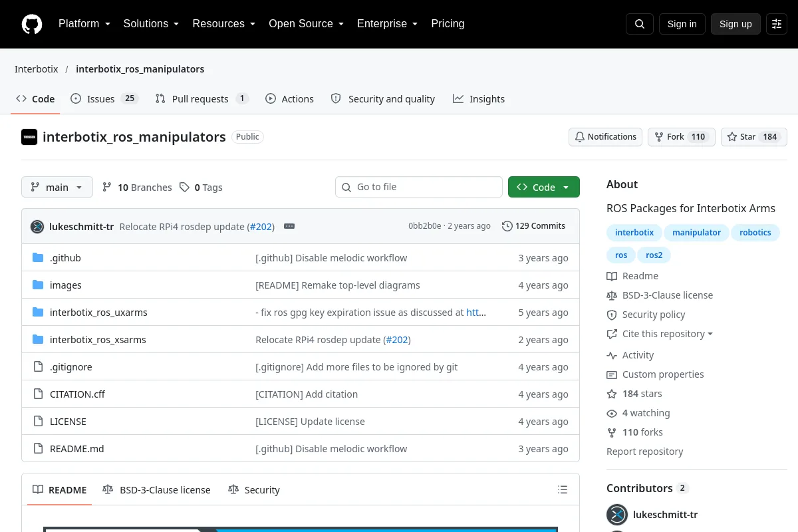Select the Security tab in README panel
The width and height of the screenshot is (798, 532).
[x=253, y=490]
